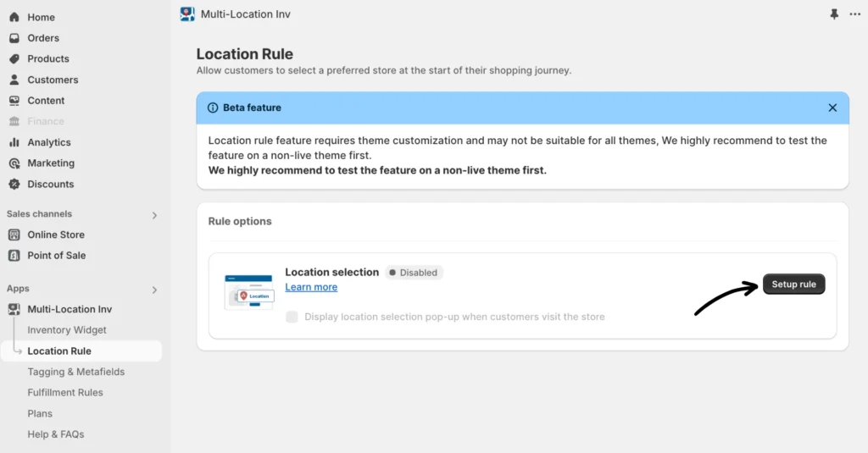This screenshot has width=868, height=453.
Task: Click the Customers person icon
Action: pos(14,80)
